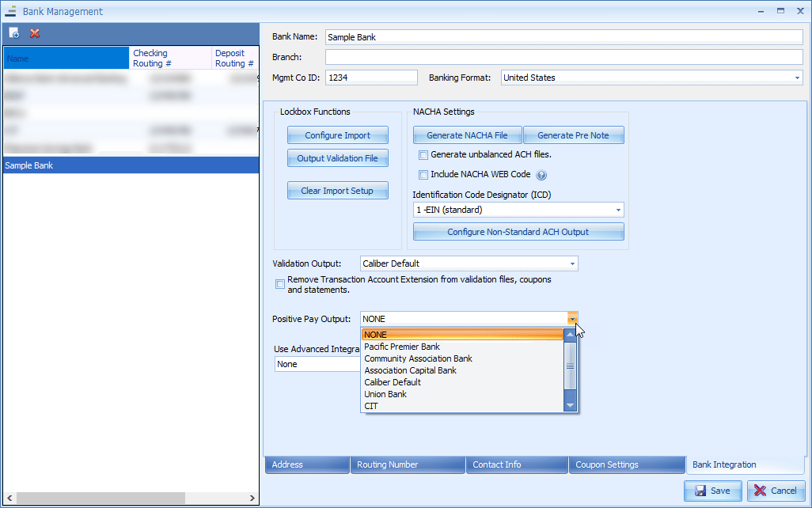Switch to the Address tab
Image resolution: width=812 pixels, height=508 pixels.
pyautogui.click(x=307, y=464)
